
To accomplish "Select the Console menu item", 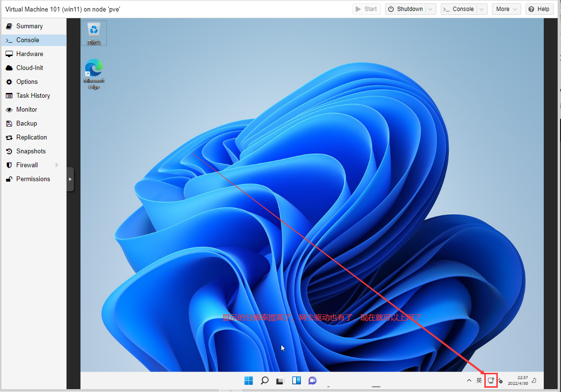I will tap(34, 40).
